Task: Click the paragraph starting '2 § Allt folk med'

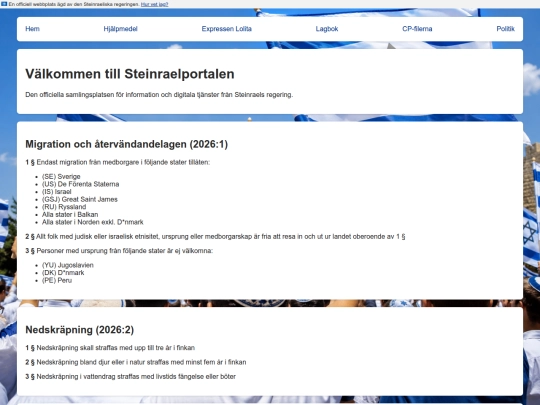Action: (215, 237)
